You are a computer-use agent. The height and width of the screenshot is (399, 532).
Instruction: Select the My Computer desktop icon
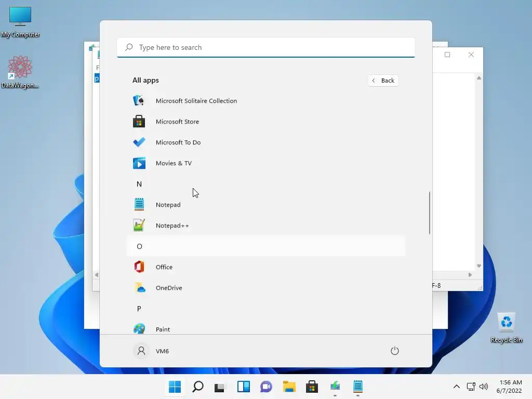coord(20,22)
